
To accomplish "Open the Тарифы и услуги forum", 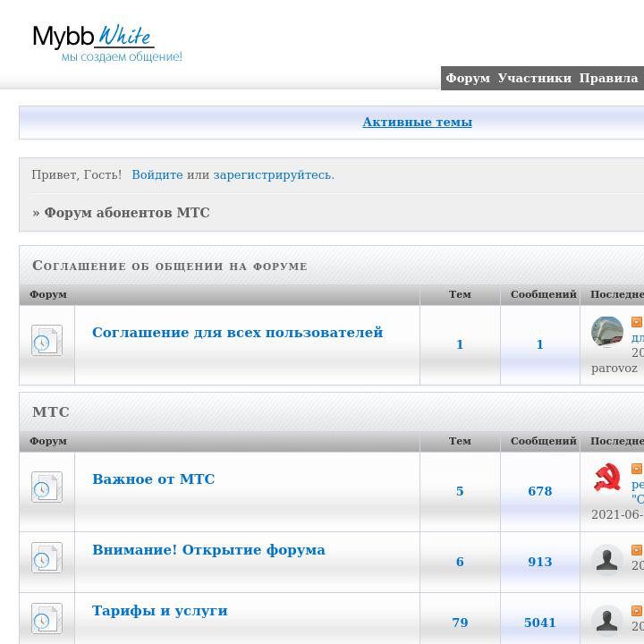I will click(160, 610).
